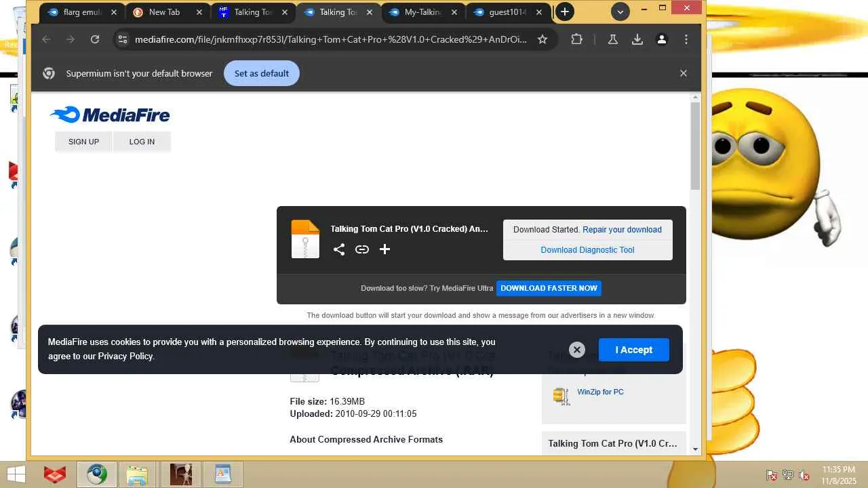Click the scrollbar down arrow
The width and height of the screenshot is (868, 488).
pyautogui.click(x=695, y=449)
